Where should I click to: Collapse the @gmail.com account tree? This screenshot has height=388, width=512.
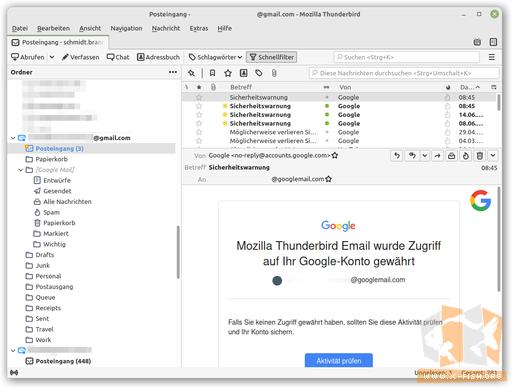click(13, 138)
